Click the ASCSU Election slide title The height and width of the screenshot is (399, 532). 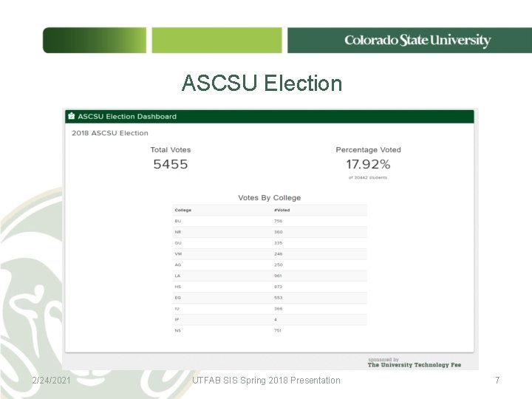tap(262, 83)
